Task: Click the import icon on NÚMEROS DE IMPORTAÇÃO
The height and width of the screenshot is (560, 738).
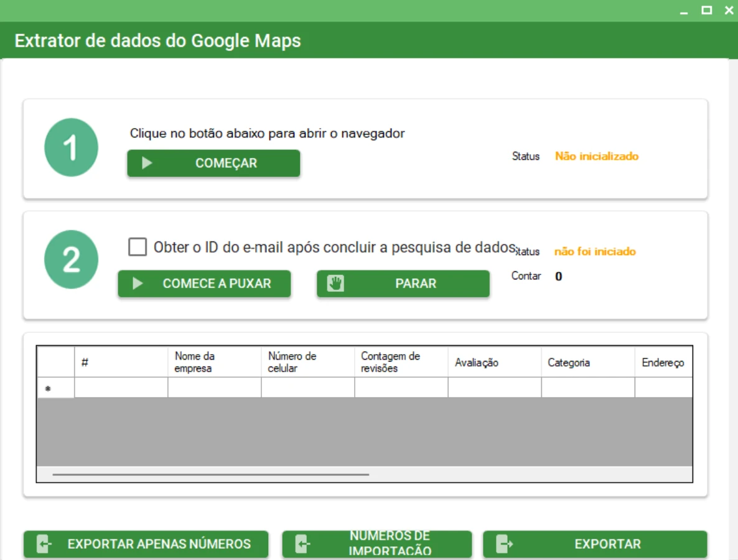Action: pyautogui.click(x=302, y=544)
